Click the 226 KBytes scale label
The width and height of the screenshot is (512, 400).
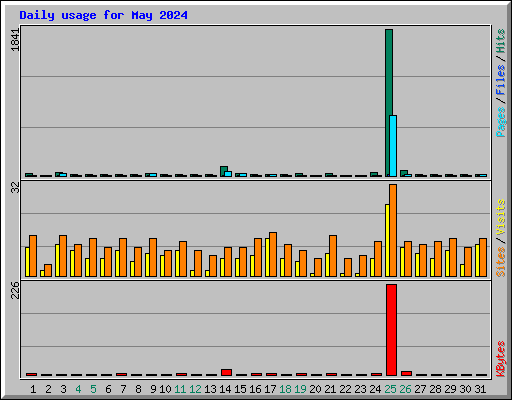[x=15, y=290]
